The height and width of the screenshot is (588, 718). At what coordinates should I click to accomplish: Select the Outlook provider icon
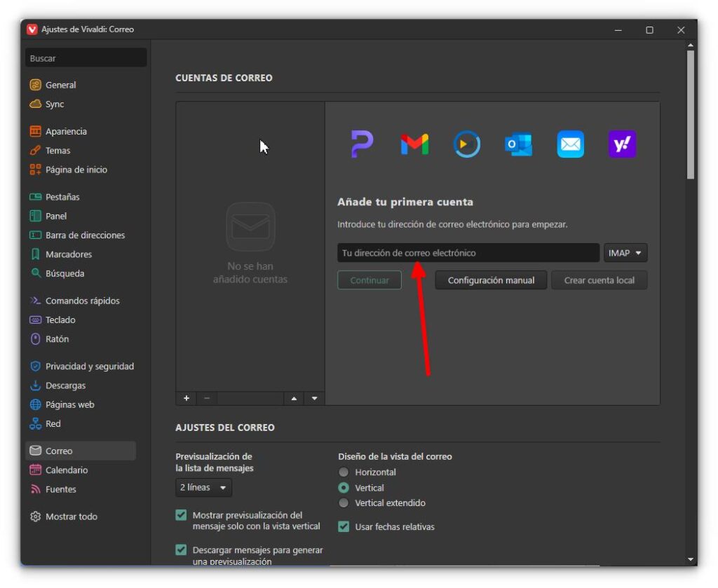pyautogui.click(x=518, y=144)
